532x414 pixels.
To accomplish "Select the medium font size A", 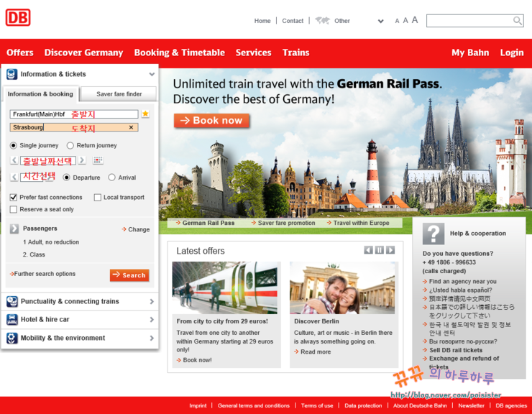I will click(x=405, y=21).
